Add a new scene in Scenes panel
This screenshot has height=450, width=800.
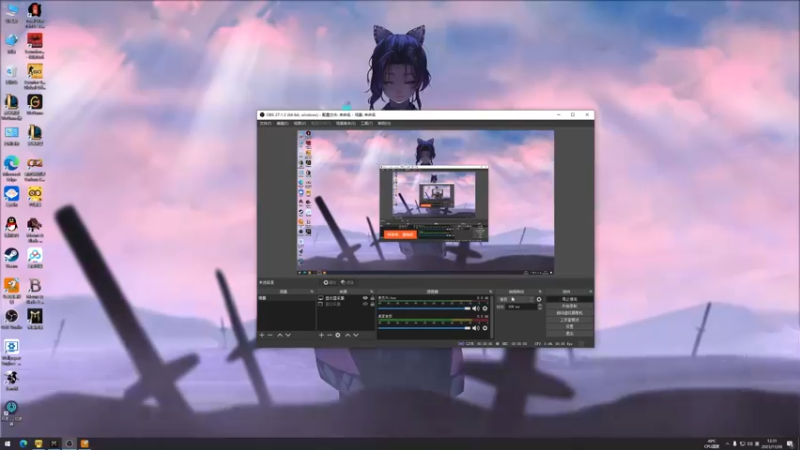[262, 335]
